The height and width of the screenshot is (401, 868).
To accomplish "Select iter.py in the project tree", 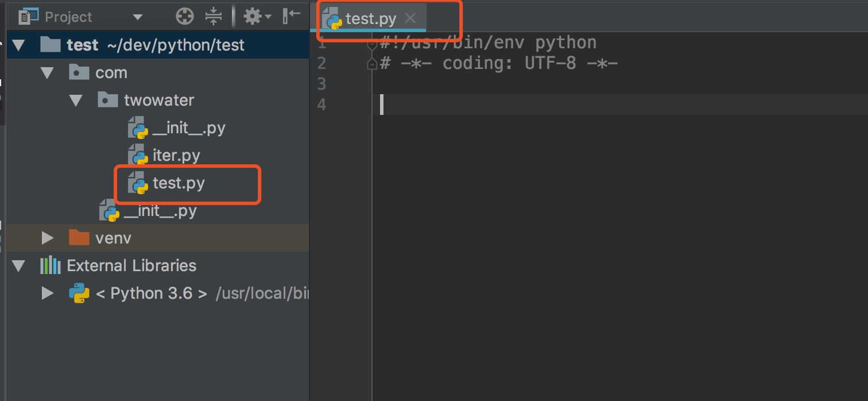I will coord(176,156).
